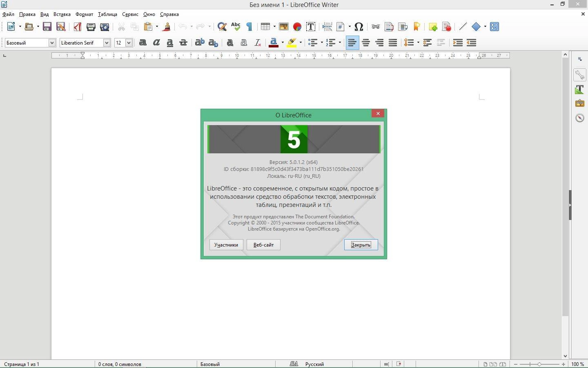The width and height of the screenshot is (588, 368).
Task: Click the 'Закрыть' button in dialog
Action: pyautogui.click(x=361, y=245)
